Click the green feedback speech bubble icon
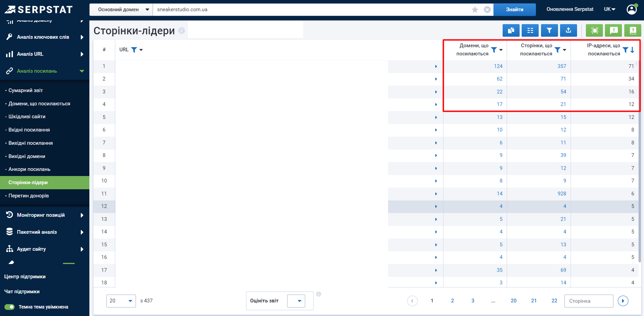The image size is (644, 316). (x=613, y=31)
